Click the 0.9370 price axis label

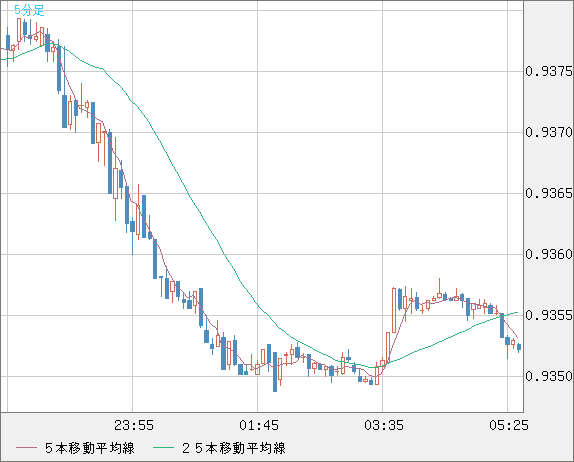click(x=549, y=132)
